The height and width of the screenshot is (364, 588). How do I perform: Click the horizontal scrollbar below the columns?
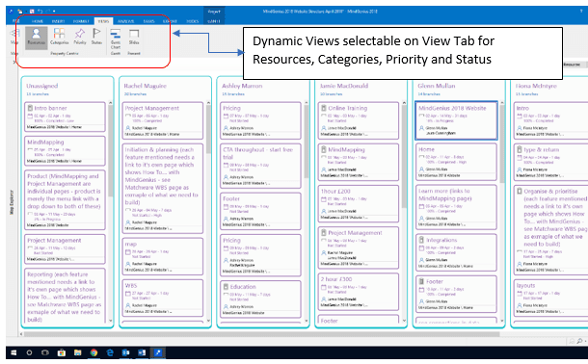pyautogui.click(x=261, y=334)
